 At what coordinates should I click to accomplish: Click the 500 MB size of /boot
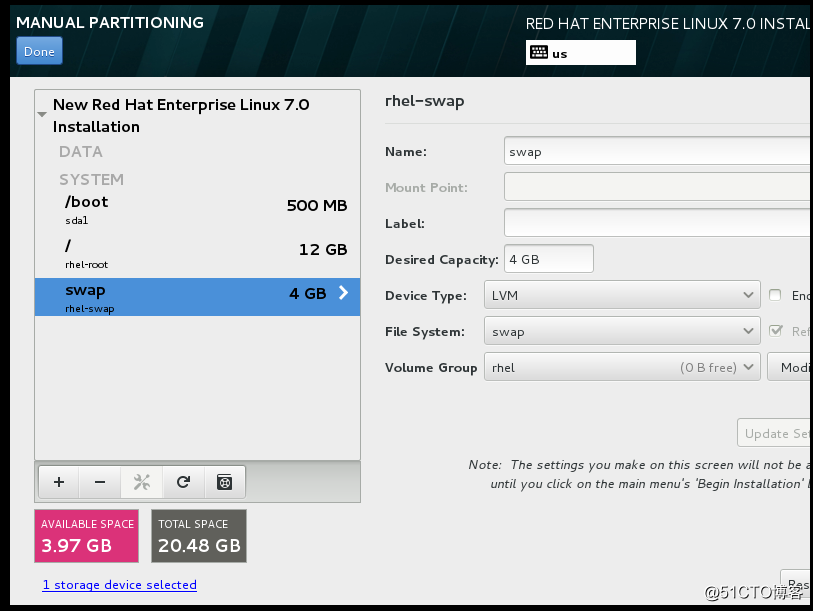click(317, 205)
